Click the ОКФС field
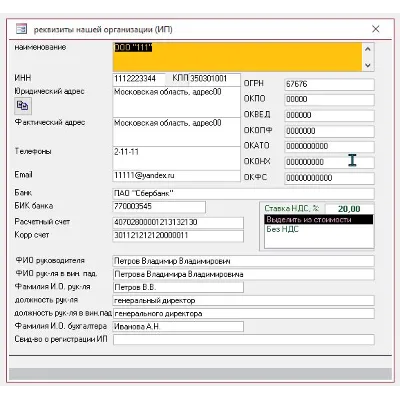 point(329,178)
